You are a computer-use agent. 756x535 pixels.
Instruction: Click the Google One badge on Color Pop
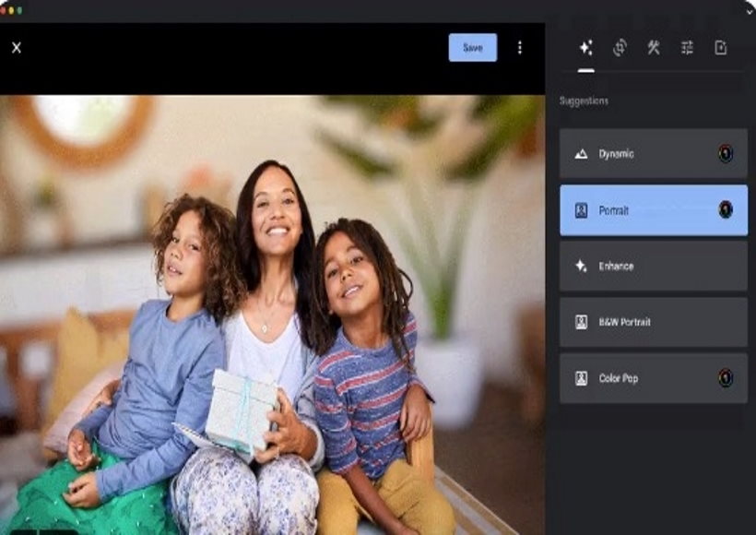point(726,378)
